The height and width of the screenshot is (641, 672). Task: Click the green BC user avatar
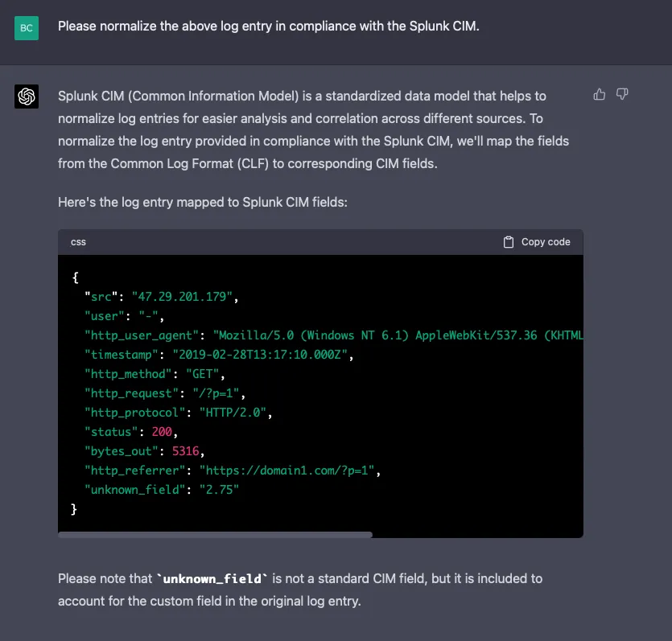click(x=27, y=28)
